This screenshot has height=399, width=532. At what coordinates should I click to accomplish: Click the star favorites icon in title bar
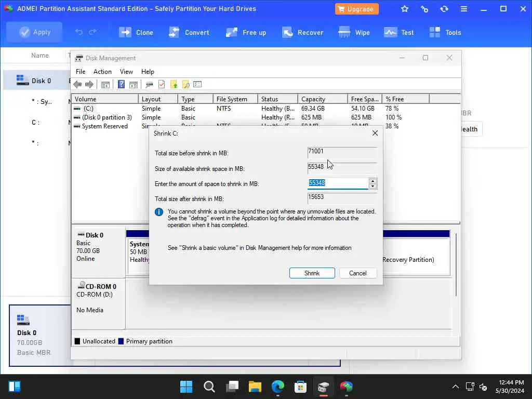(x=404, y=9)
